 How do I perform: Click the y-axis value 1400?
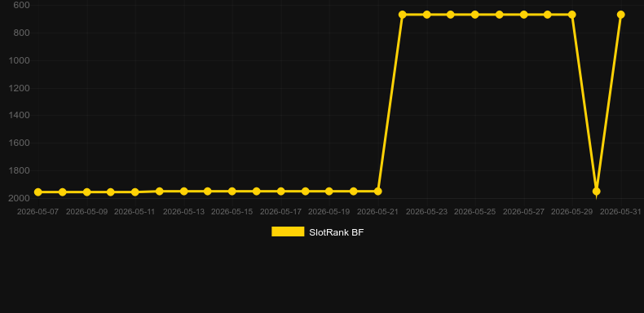point(20,116)
